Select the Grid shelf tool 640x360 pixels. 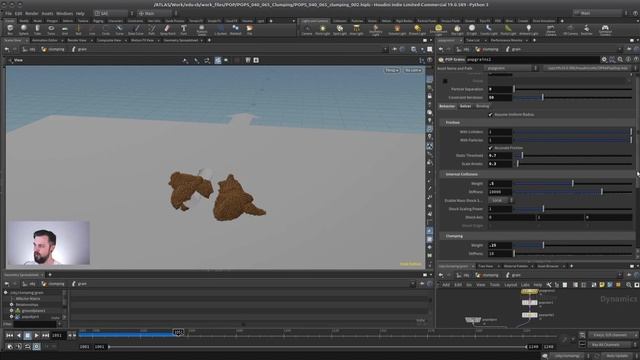64,29
